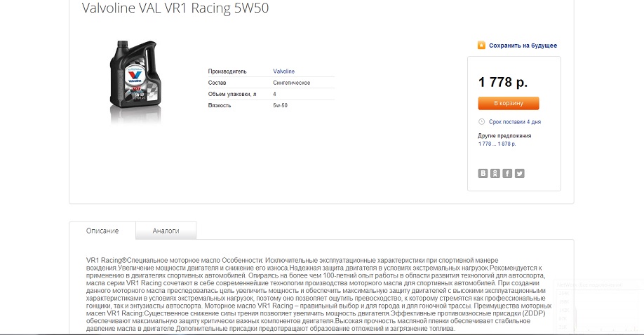Screen dimensions: 644x335
Task: Open the '1 778 ... 1 878 р.' offers link
Action: [497, 144]
